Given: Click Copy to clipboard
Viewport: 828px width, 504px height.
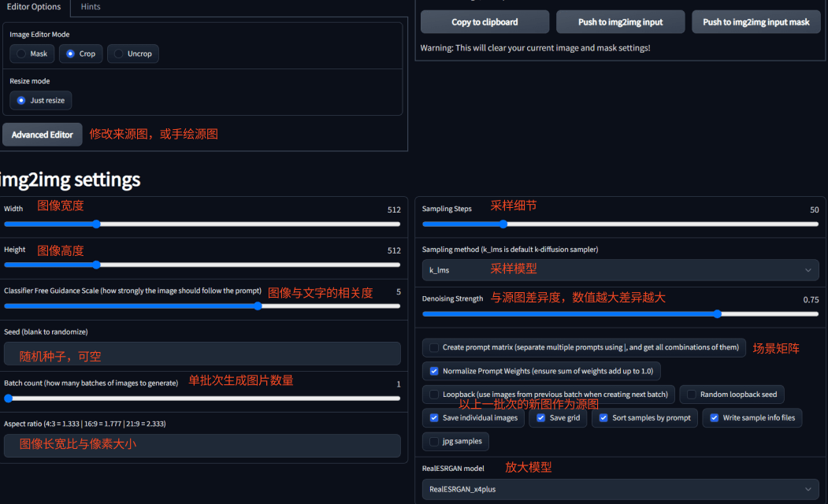Looking at the screenshot, I should (484, 21).
